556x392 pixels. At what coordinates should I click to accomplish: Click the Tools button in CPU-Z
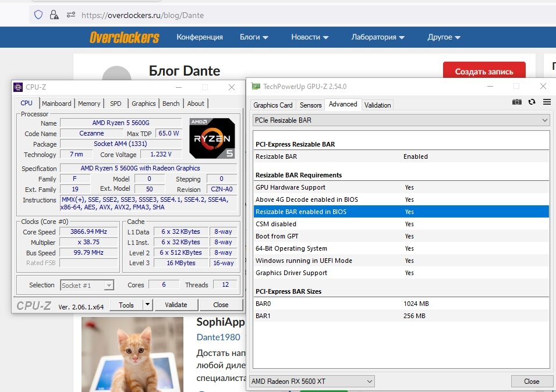(x=126, y=305)
